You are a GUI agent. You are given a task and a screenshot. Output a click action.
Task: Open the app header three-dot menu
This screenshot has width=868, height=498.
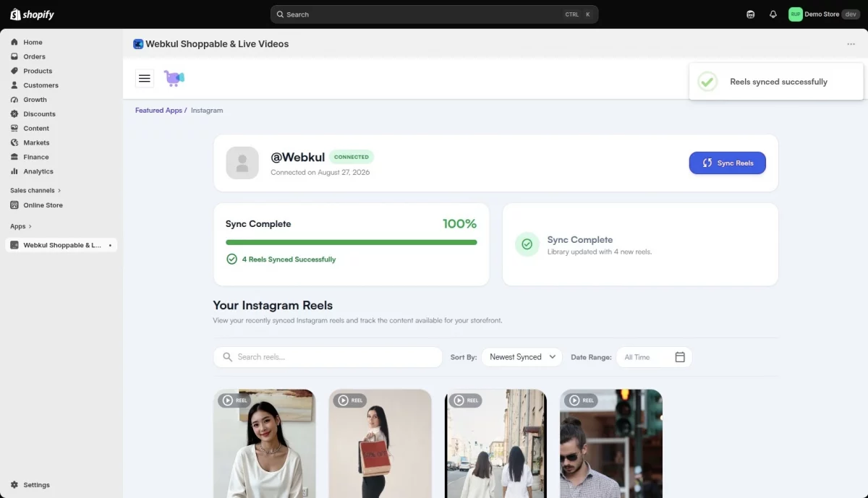tap(851, 44)
